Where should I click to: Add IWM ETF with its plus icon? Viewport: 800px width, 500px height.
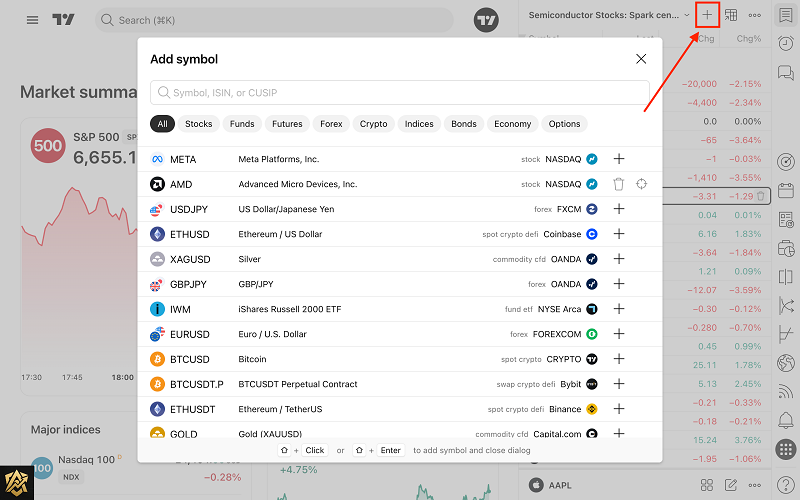point(619,309)
